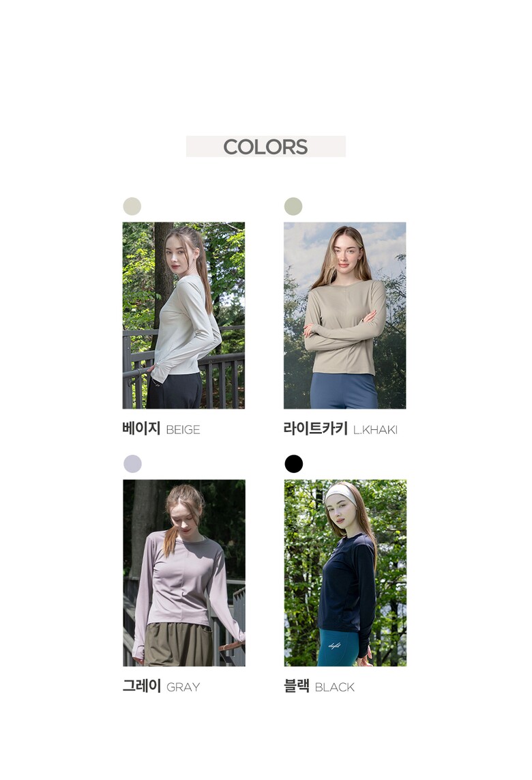
Task: Click the English word GRAY
Action: click(183, 687)
